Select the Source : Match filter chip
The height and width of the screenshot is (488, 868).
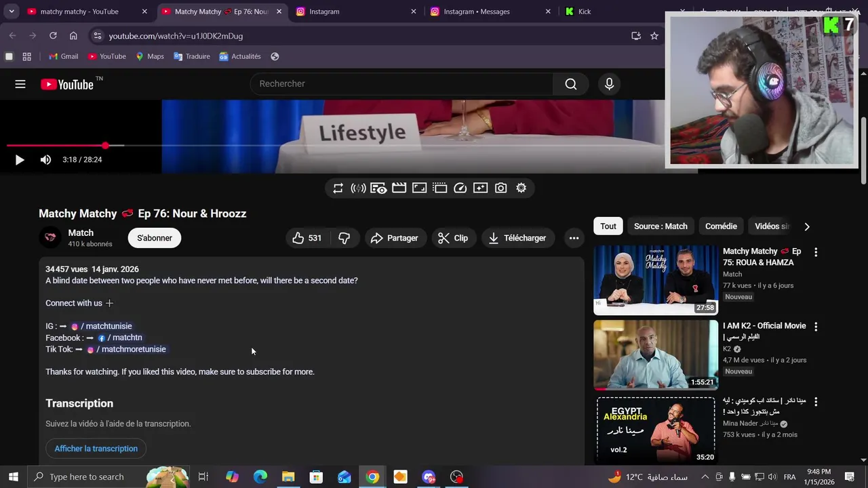660,226
